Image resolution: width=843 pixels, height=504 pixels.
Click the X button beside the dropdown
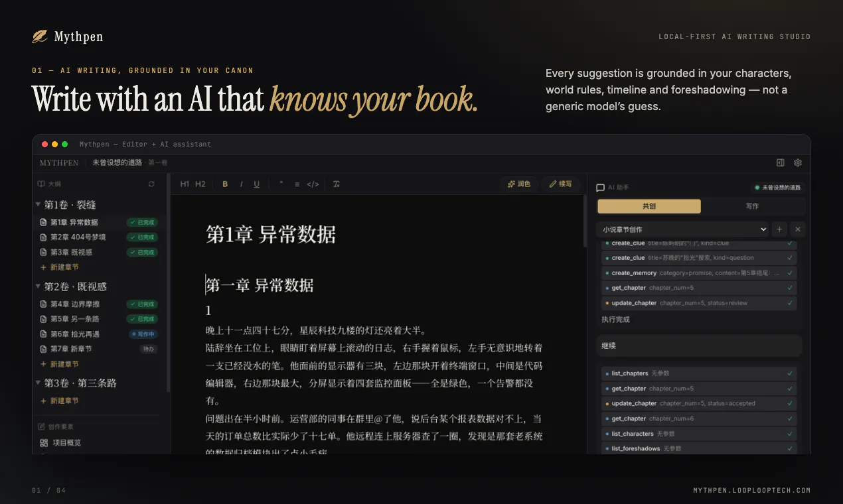(798, 229)
